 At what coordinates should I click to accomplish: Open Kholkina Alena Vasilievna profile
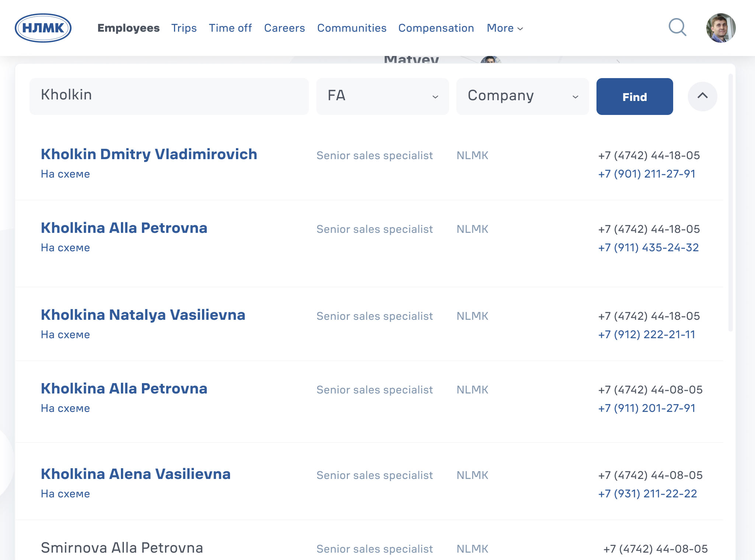pyautogui.click(x=136, y=474)
